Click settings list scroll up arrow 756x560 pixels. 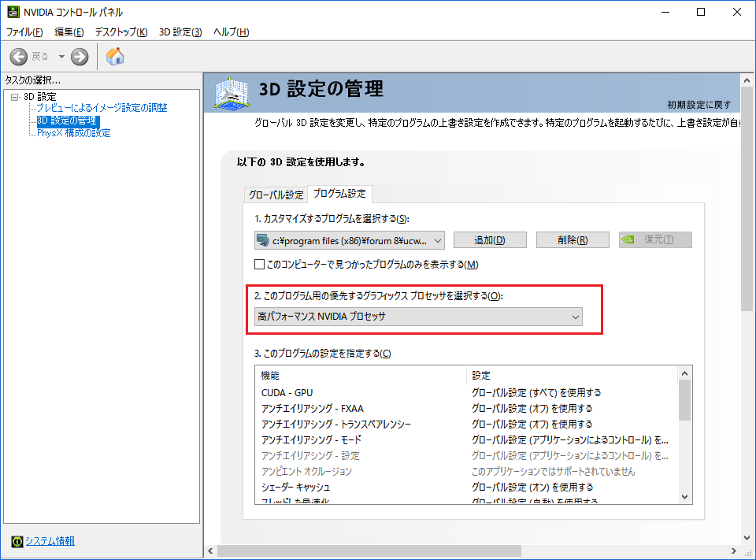point(684,373)
